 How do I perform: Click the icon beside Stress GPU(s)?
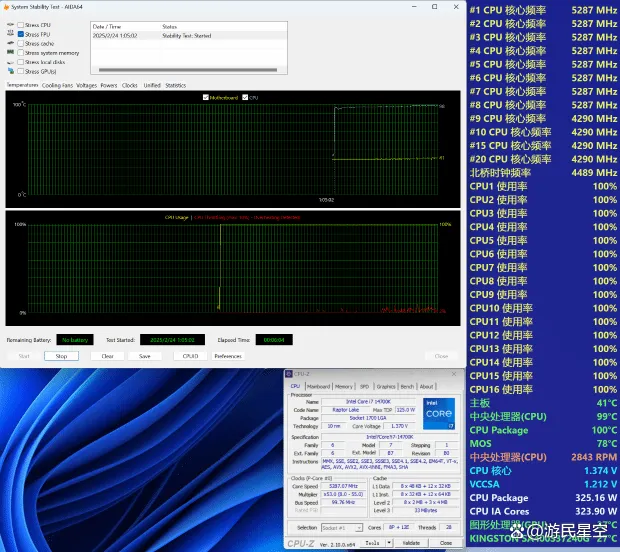coord(11,71)
